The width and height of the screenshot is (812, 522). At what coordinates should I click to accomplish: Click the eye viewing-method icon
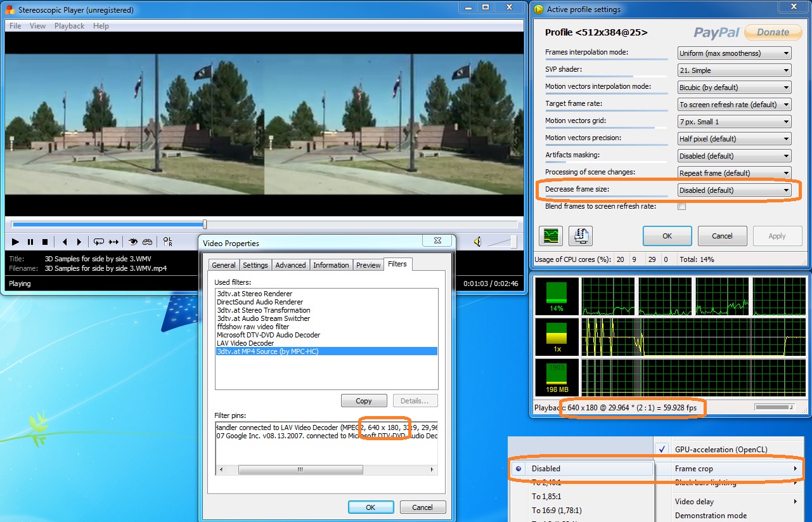[132, 242]
